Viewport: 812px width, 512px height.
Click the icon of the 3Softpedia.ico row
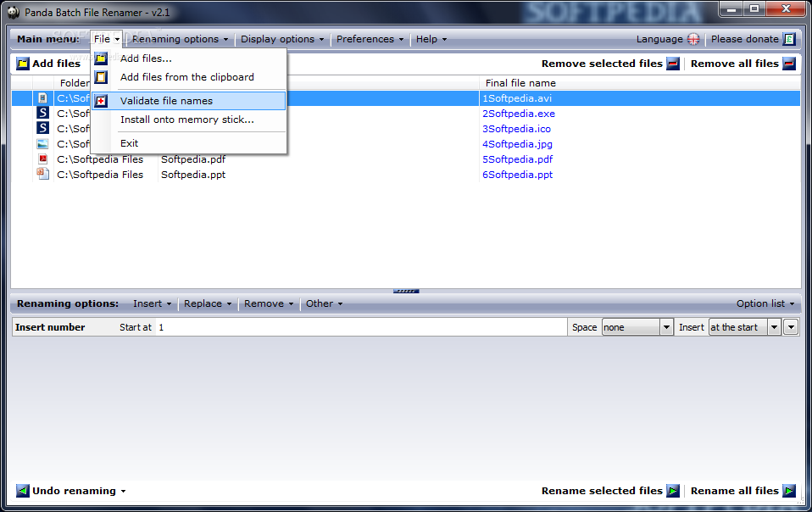(x=42, y=128)
